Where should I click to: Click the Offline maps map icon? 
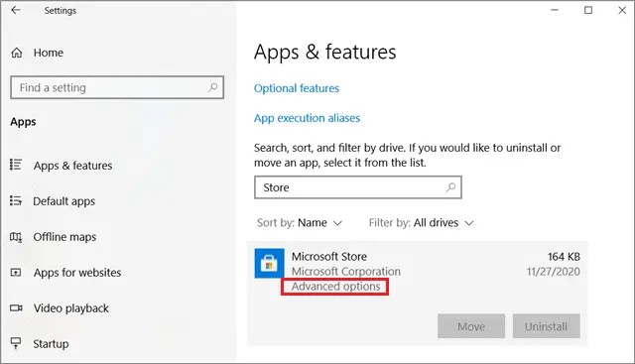[x=16, y=236]
